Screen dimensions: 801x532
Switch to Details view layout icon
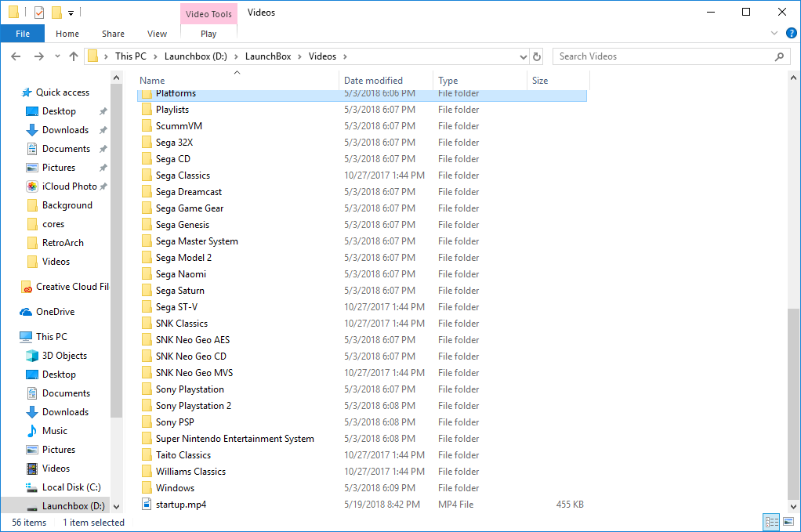(771, 522)
